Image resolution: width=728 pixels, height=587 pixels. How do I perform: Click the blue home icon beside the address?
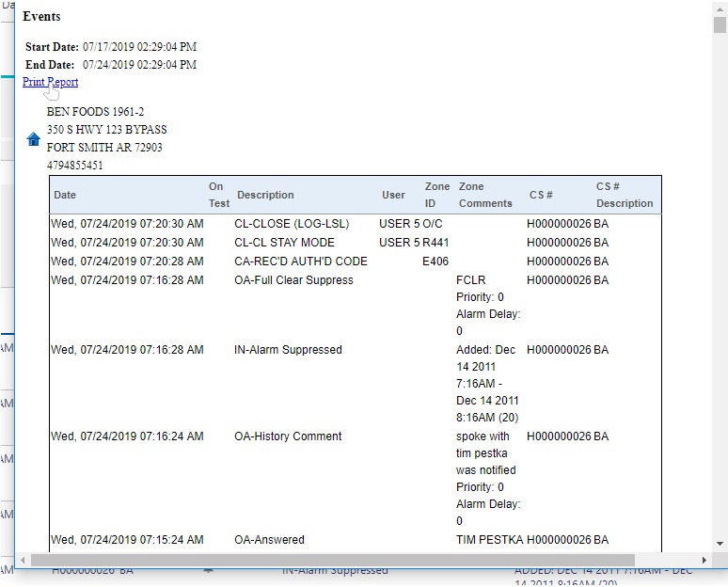(x=34, y=139)
